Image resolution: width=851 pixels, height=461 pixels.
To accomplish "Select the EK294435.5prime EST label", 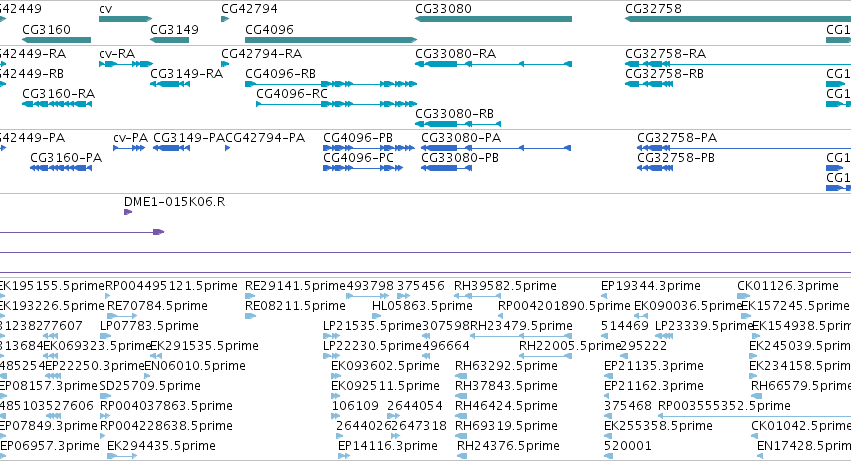I will (161, 446).
